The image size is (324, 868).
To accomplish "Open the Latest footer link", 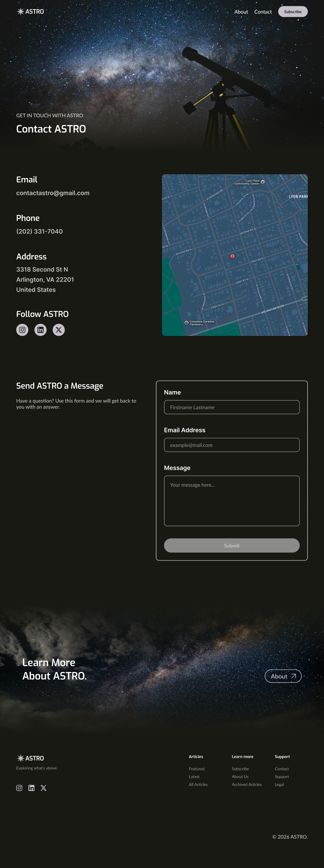I will (194, 777).
